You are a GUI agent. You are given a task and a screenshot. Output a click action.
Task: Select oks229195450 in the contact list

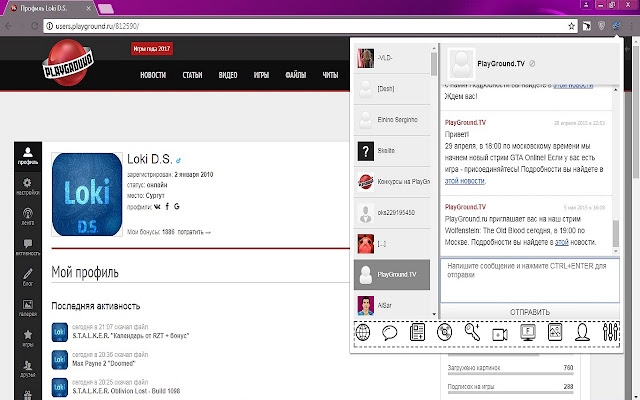[x=392, y=213]
